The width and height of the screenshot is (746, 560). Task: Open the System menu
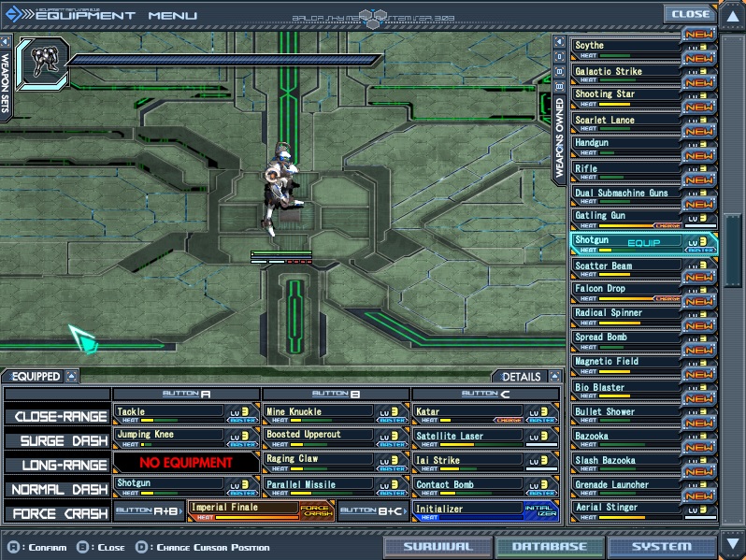662,546
